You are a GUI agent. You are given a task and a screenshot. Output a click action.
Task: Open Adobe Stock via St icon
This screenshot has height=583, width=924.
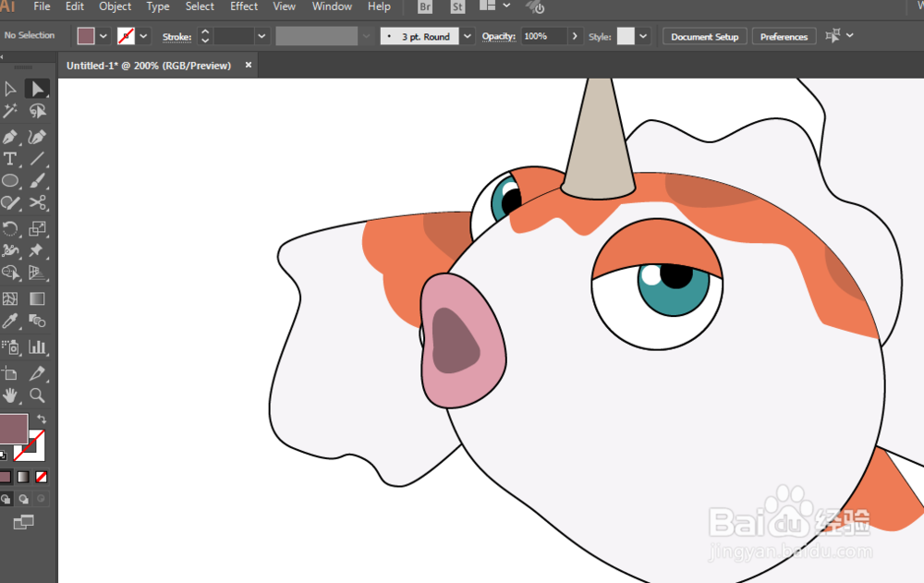(457, 7)
